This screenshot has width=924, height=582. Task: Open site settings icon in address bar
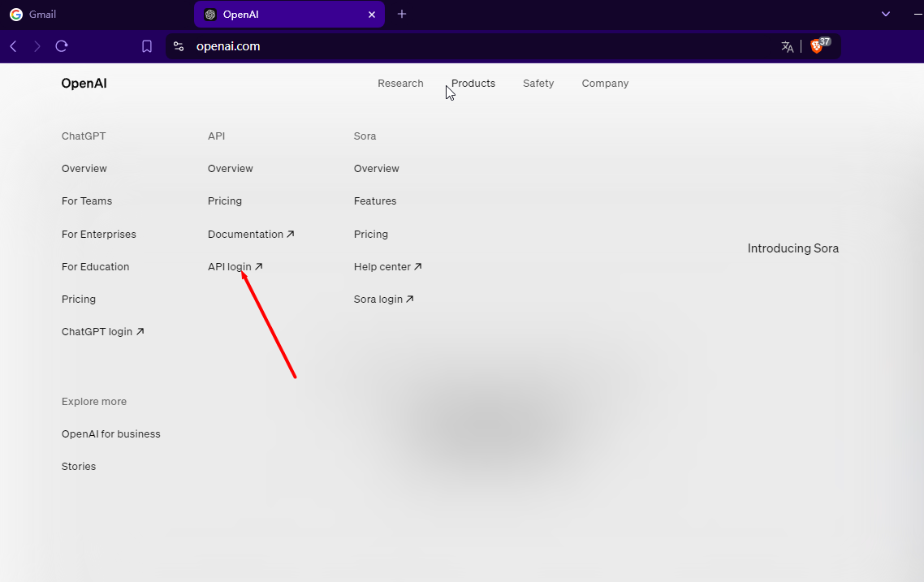179,46
